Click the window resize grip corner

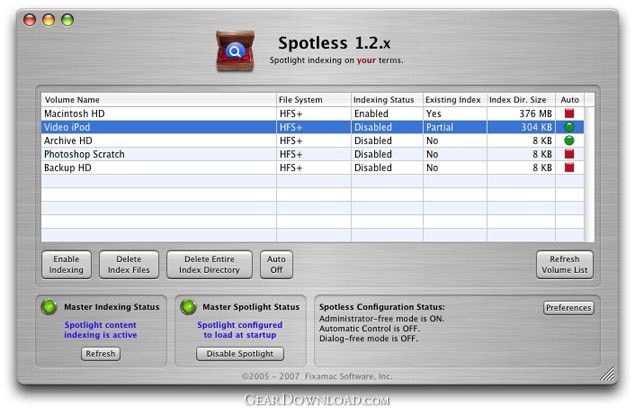pos(609,378)
